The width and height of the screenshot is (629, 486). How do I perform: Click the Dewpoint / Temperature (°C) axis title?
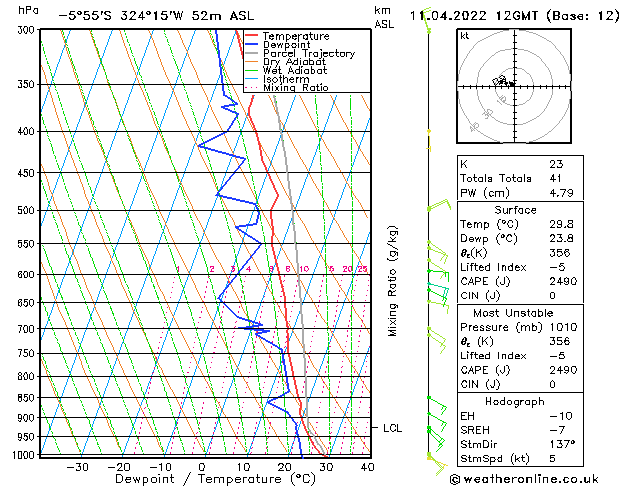(215, 479)
